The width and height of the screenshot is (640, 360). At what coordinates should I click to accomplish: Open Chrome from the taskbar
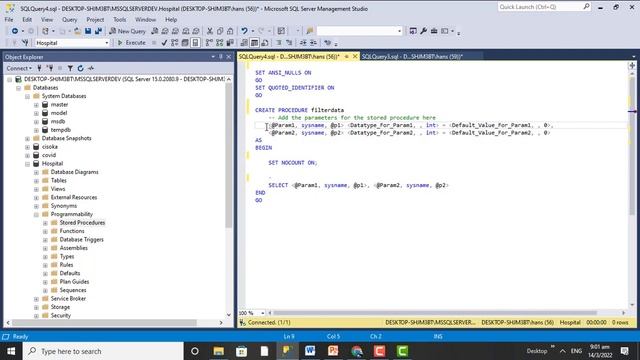(356, 351)
